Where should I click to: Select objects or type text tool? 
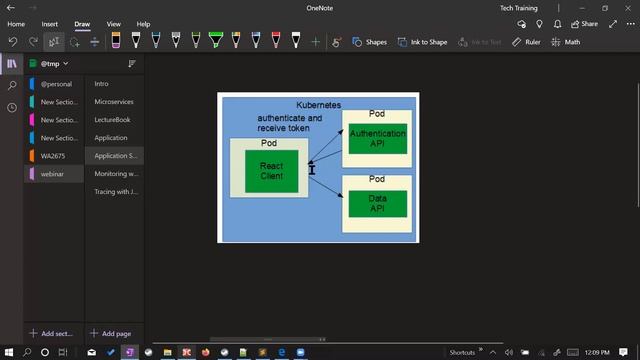tap(54, 42)
